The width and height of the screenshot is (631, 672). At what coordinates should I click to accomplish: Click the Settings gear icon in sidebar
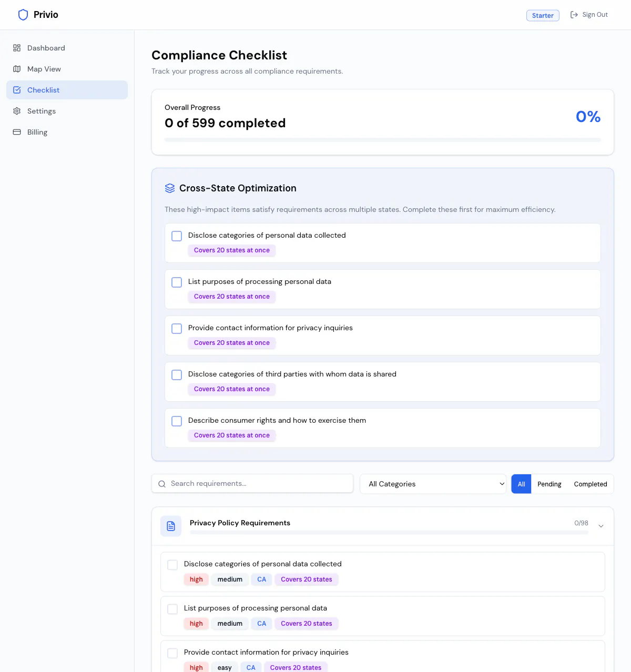pos(17,111)
